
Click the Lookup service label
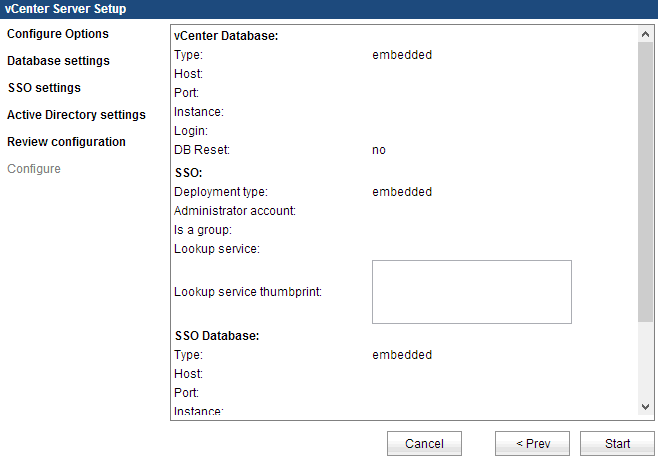[x=217, y=249]
